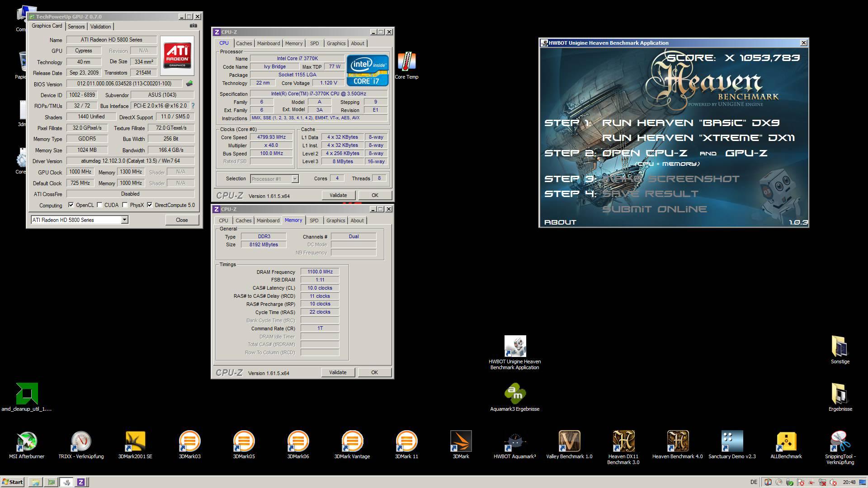Open MSI Afterburner desktop shortcut

pyautogui.click(x=27, y=445)
